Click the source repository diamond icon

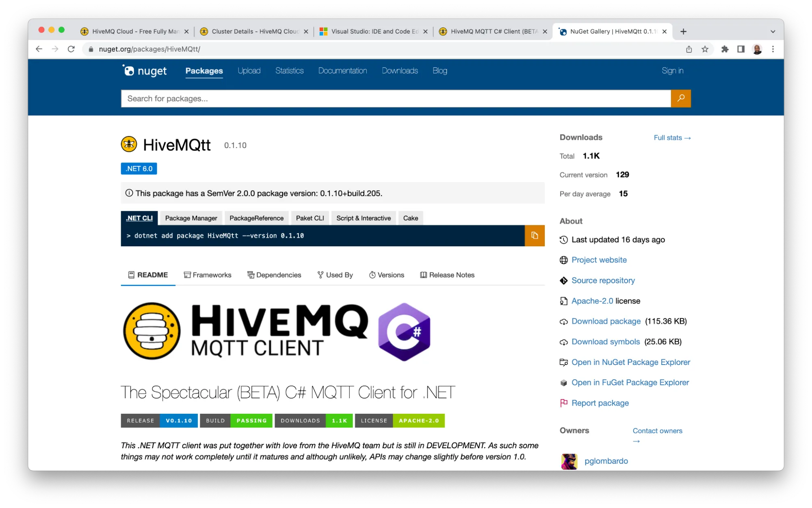pos(563,280)
